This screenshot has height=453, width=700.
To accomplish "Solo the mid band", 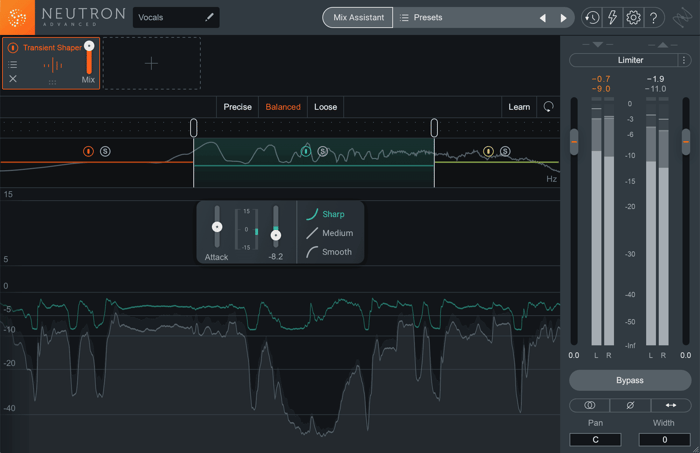I will tap(323, 151).
